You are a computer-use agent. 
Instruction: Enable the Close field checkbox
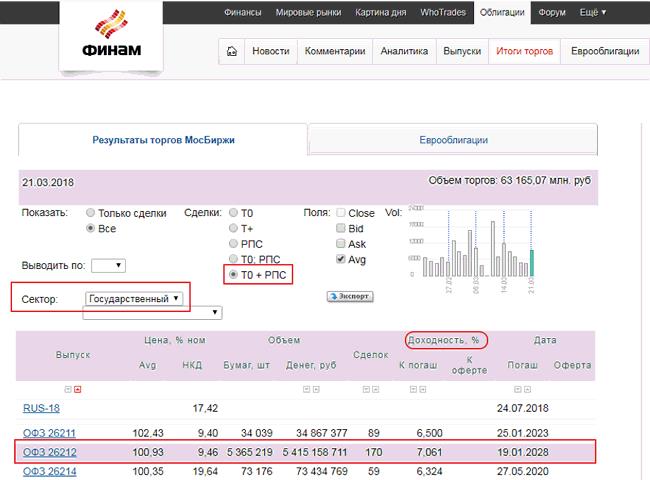pos(341,213)
